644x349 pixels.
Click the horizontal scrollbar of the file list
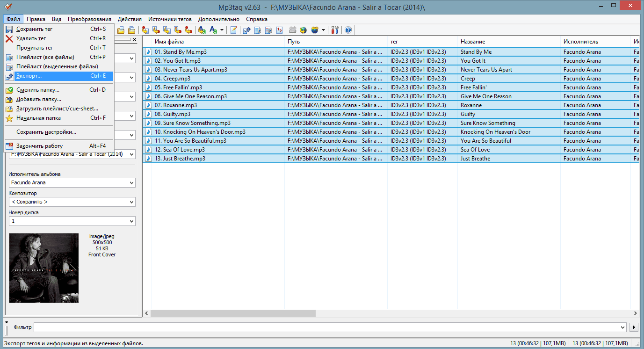tap(233, 313)
